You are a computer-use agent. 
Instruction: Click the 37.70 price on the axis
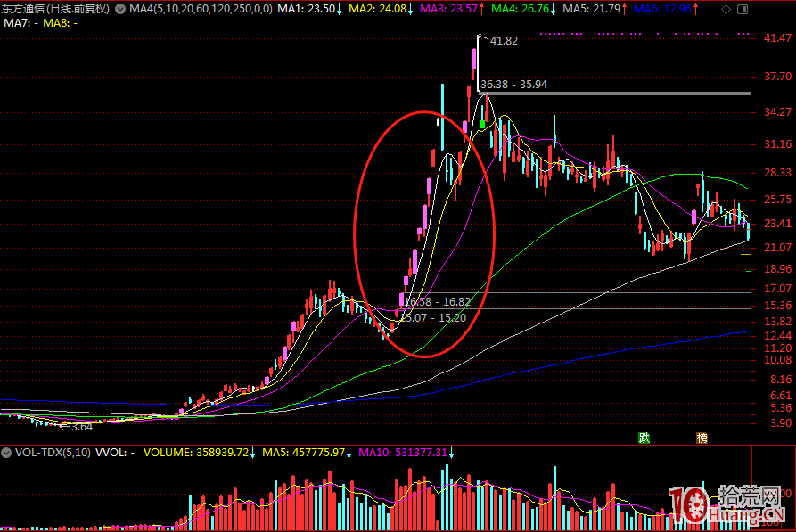tap(777, 77)
